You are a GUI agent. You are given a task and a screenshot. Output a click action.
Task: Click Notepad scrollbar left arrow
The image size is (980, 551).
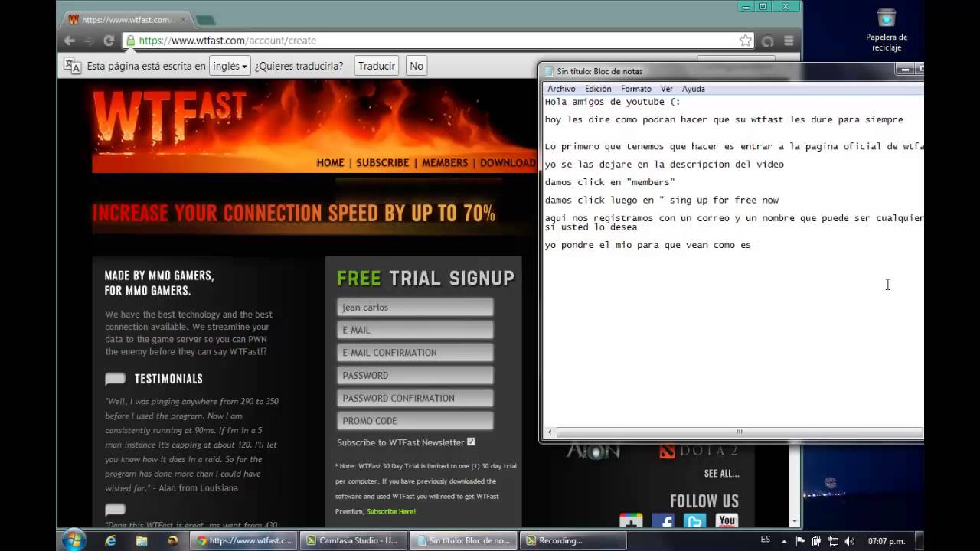coord(550,432)
